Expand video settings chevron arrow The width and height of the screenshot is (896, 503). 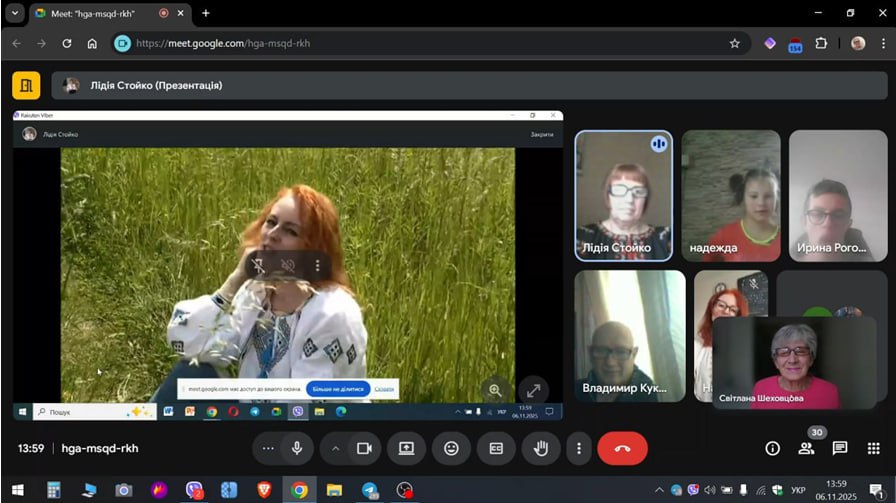pyautogui.click(x=335, y=449)
